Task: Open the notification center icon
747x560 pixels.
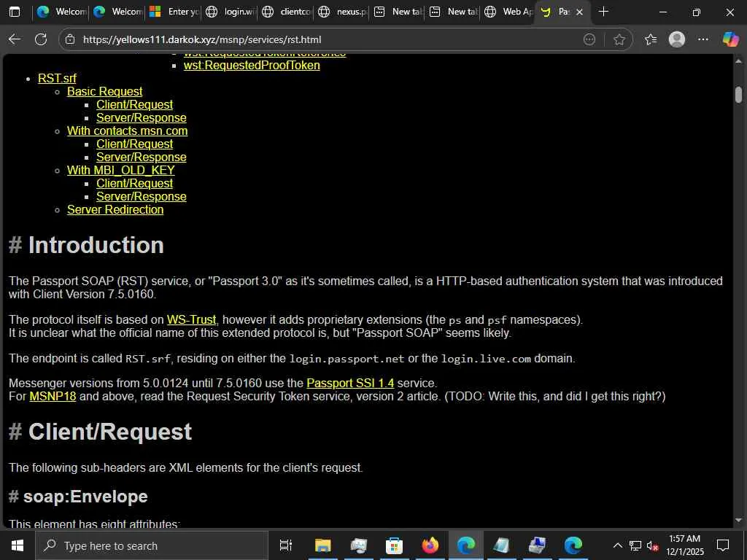Action: pyautogui.click(x=723, y=545)
